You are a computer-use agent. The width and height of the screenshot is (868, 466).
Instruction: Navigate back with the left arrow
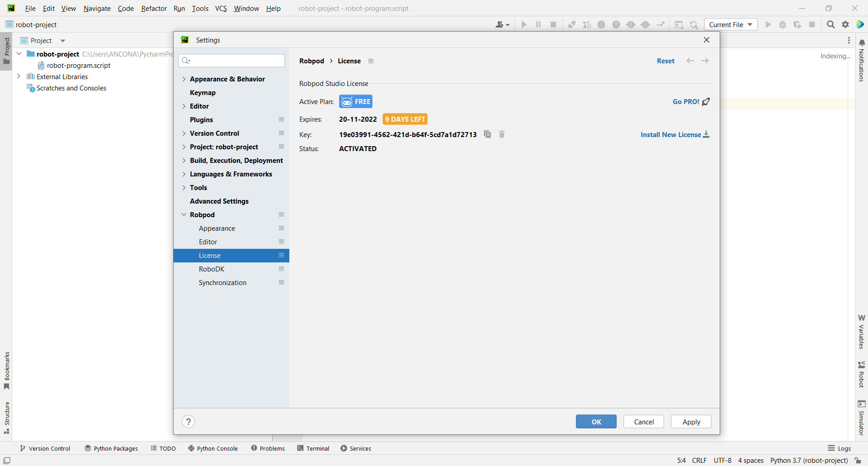tap(690, 61)
